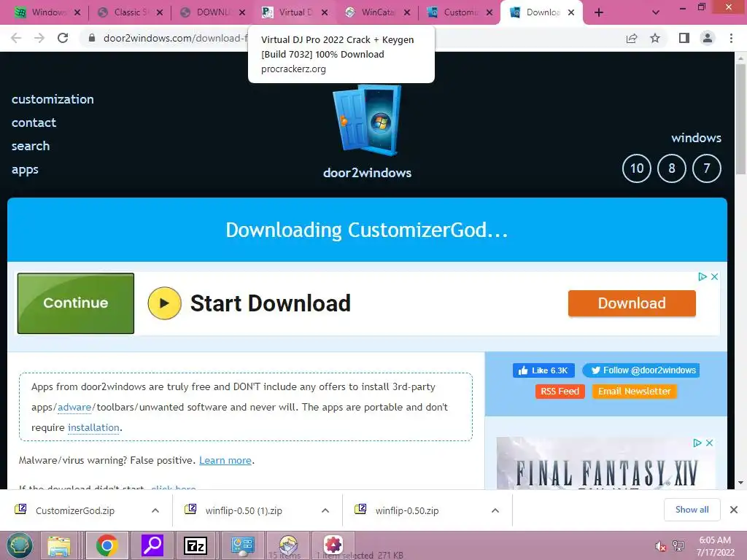This screenshot has width=747, height=560.
Task: Open the downloaded CustomizerGod.zip file
Action: point(75,510)
